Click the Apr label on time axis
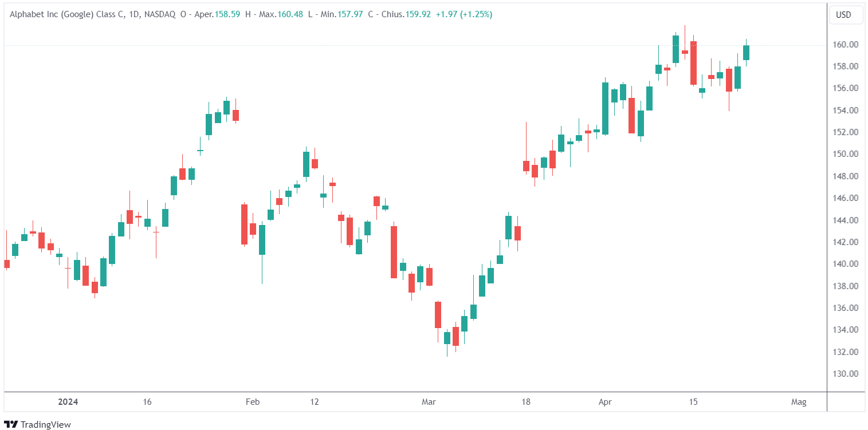This screenshot has height=430, width=868. point(605,402)
